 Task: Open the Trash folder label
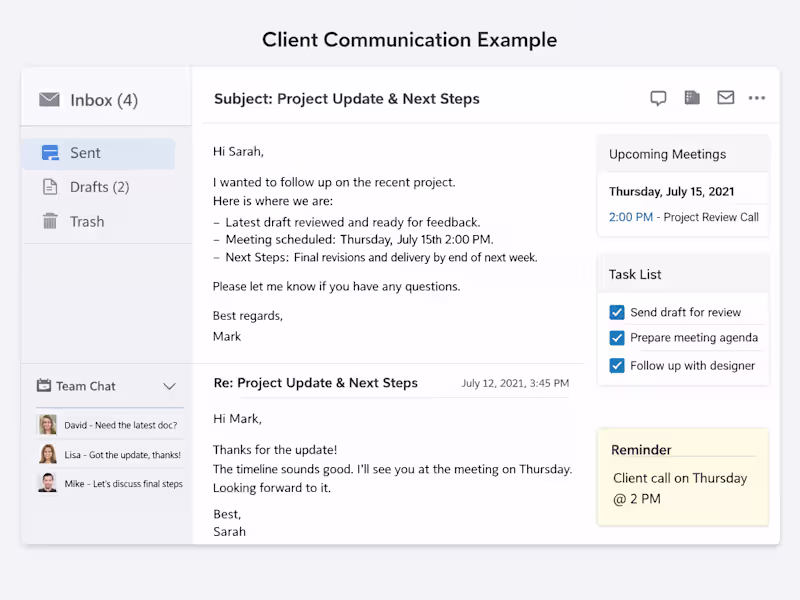pos(87,221)
